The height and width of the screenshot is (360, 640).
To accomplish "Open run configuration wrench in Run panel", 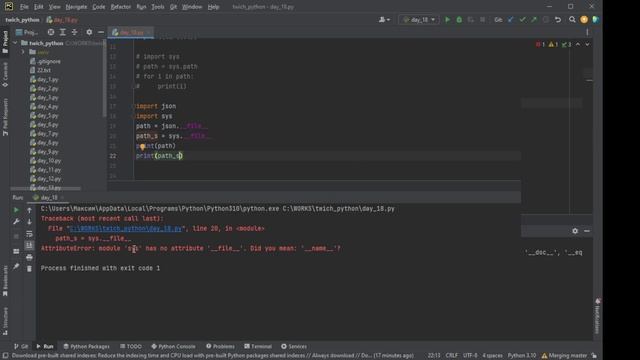I will [x=16, y=222].
